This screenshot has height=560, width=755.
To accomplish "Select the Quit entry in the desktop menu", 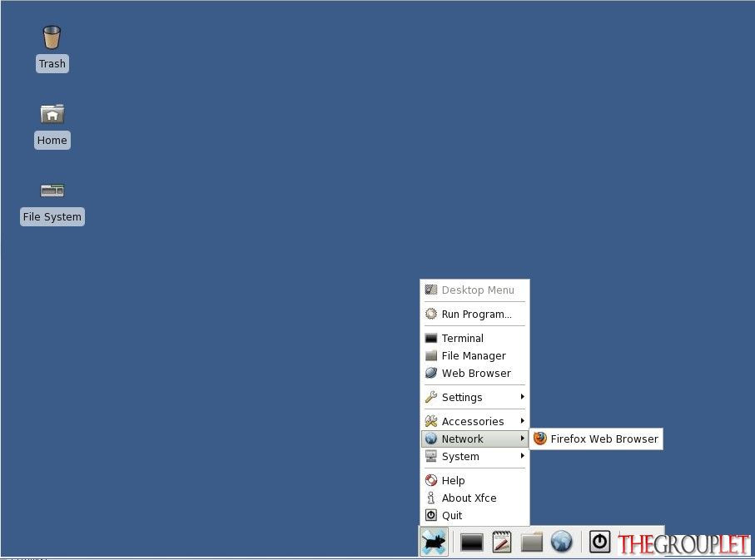I will pyautogui.click(x=474, y=515).
